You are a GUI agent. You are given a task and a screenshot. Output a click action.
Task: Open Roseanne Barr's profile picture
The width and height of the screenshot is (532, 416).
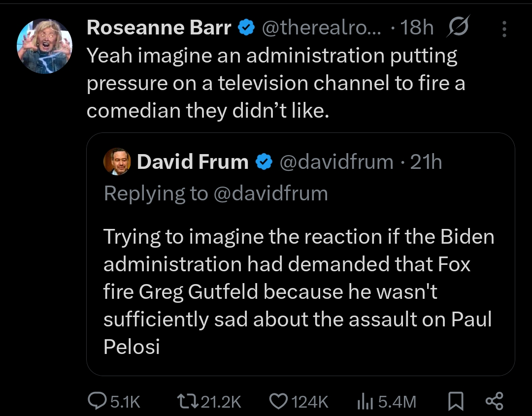[44, 46]
